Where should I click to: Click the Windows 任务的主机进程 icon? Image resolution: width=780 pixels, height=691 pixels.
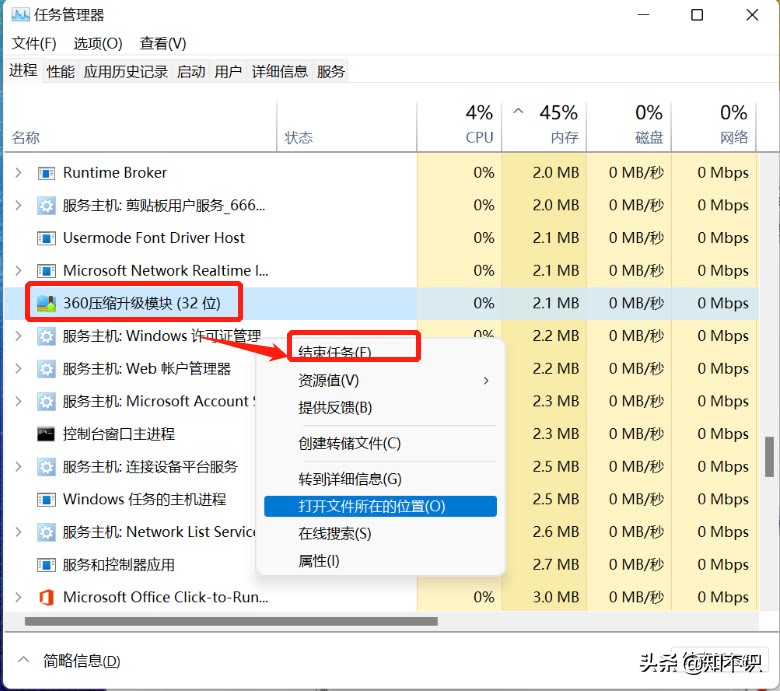46,499
